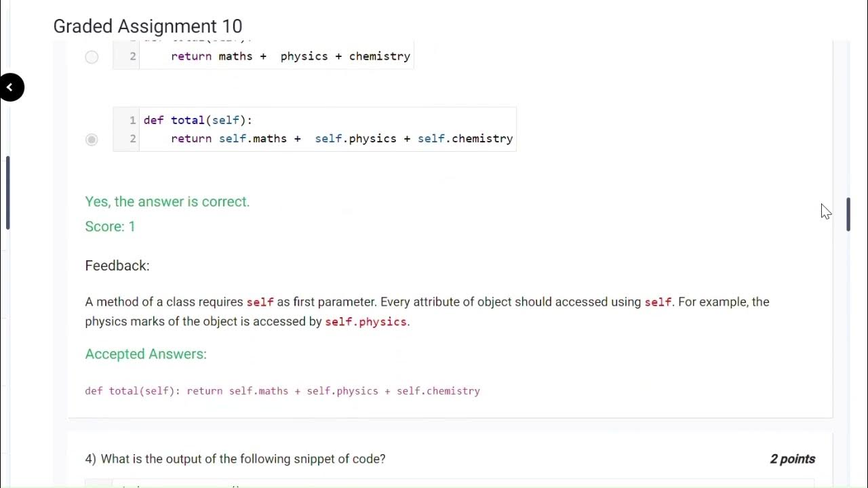Click the accepted answer code text

(282, 391)
